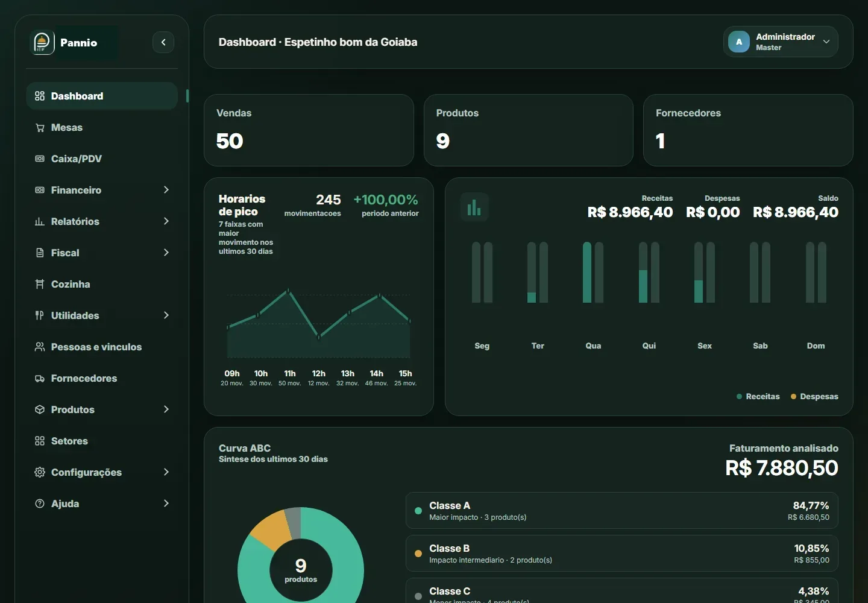Click the Cozinha kitchen icon
Image resolution: width=868 pixels, height=603 pixels.
(40, 284)
